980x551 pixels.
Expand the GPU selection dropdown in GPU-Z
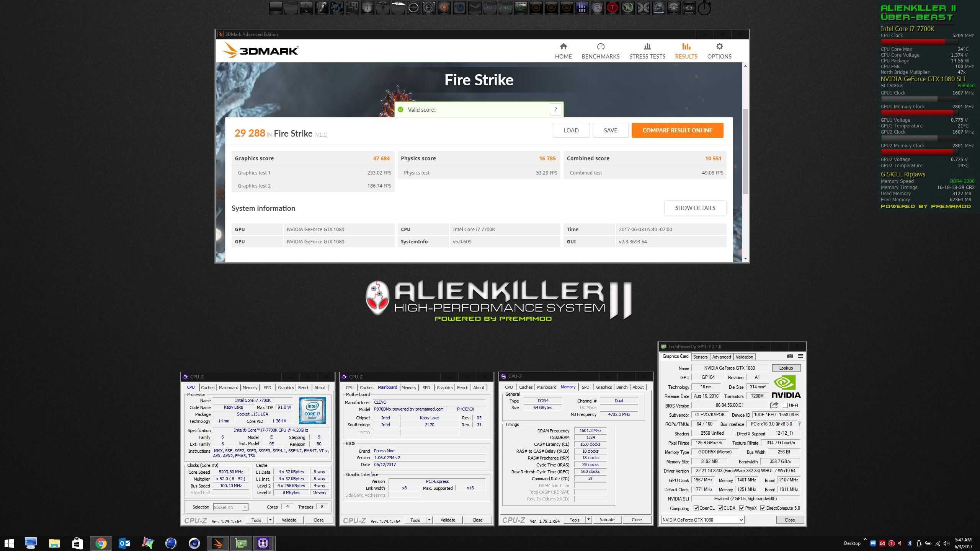pos(741,520)
